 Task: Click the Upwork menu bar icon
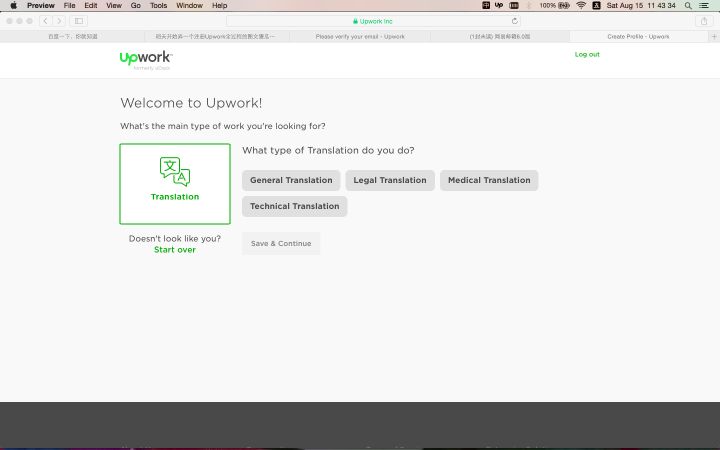pyautogui.click(x=499, y=6)
